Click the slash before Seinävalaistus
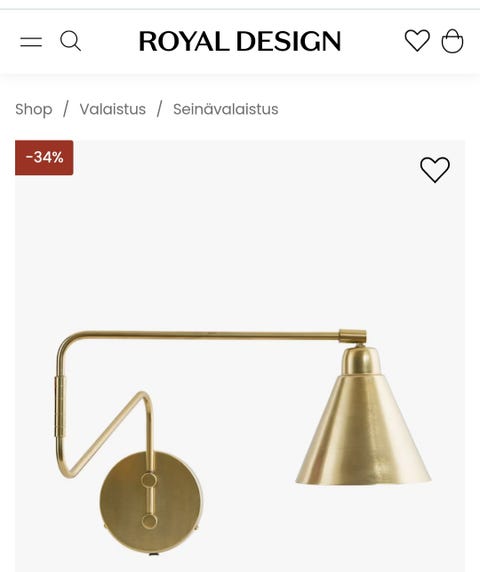 (159, 109)
